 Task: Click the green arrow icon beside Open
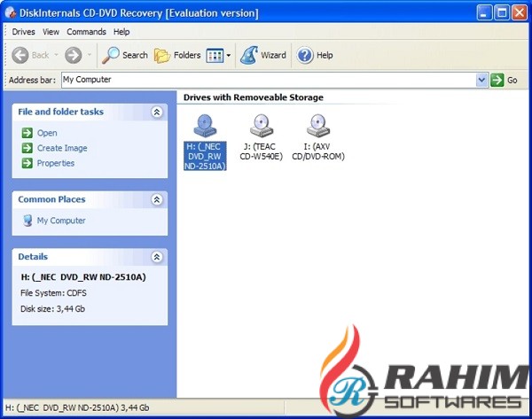(27, 133)
